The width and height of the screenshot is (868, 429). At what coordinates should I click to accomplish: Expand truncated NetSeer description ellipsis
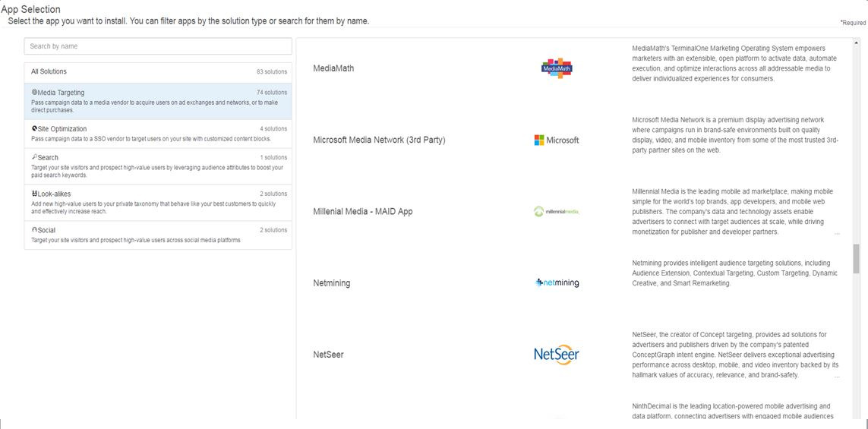836,376
